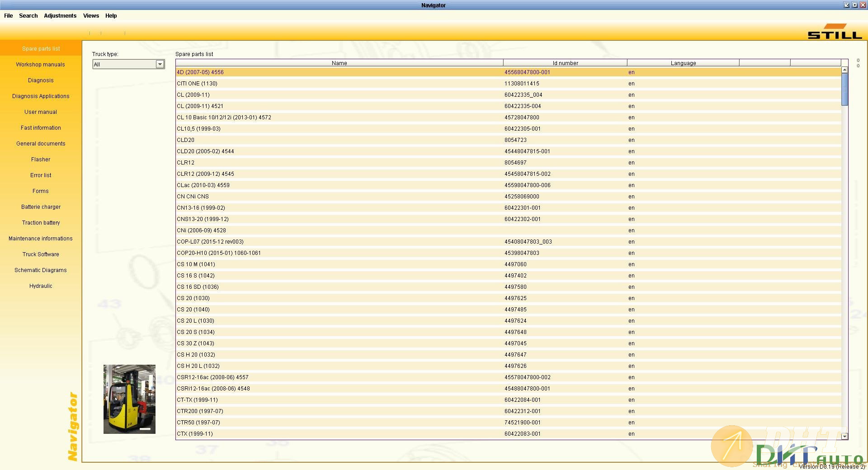Select the CNi (2006-09) 4528 row
Image resolution: width=868 pixels, height=470 pixels.
point(508,230)
